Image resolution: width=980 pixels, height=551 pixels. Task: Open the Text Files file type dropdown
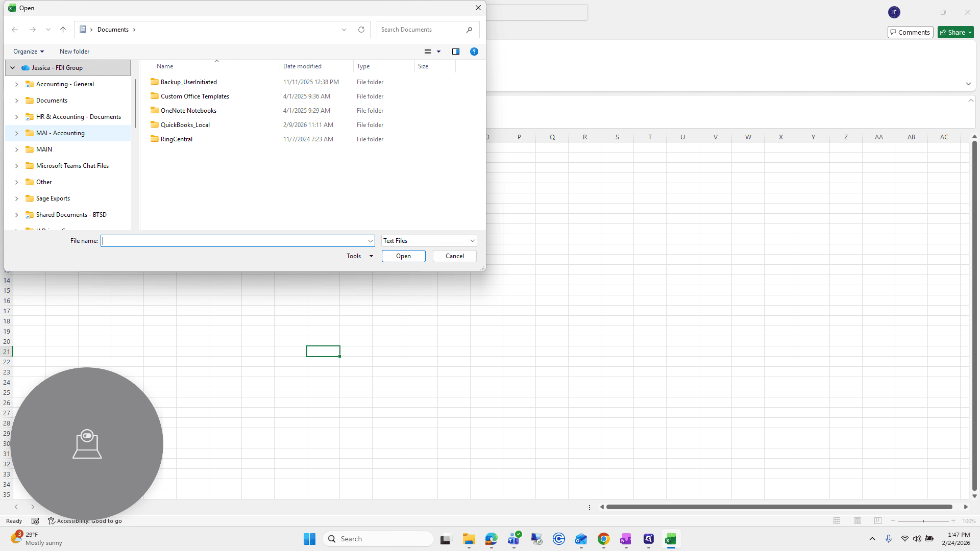tap(429, 241)
